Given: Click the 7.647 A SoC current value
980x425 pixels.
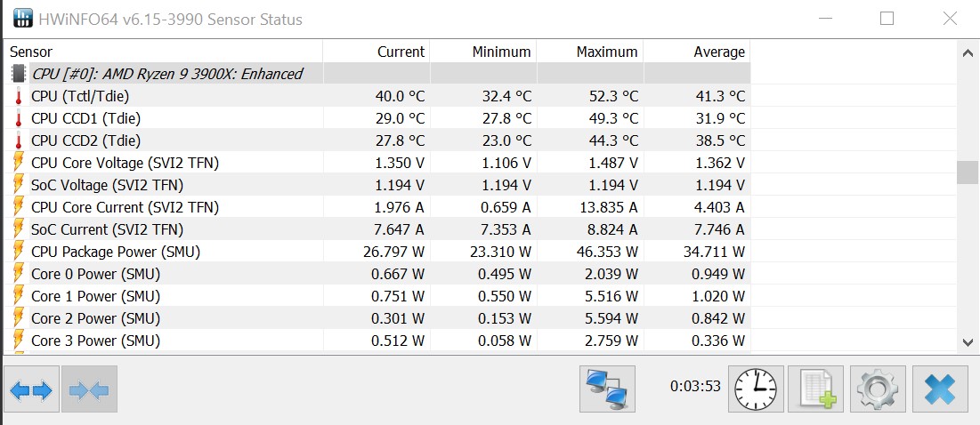Looking at the screenshot, I should [x=400, y=229].
